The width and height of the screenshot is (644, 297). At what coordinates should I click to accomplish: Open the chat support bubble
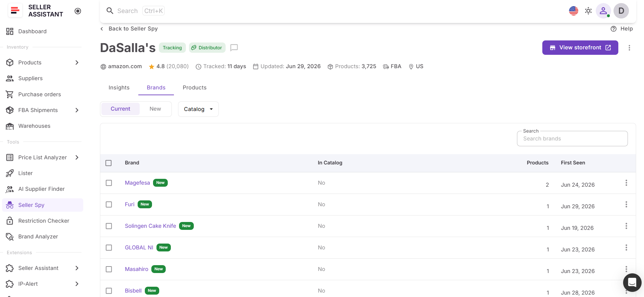632,283
